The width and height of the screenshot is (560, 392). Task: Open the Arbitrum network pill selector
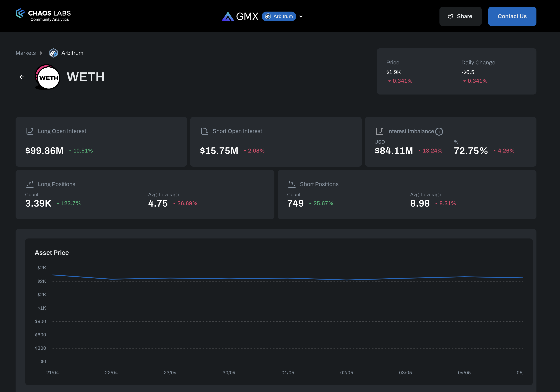(279, 16)
